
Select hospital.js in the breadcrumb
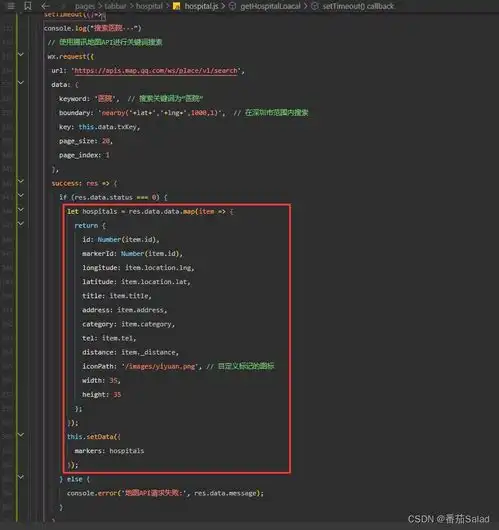(x=201, y=6)
